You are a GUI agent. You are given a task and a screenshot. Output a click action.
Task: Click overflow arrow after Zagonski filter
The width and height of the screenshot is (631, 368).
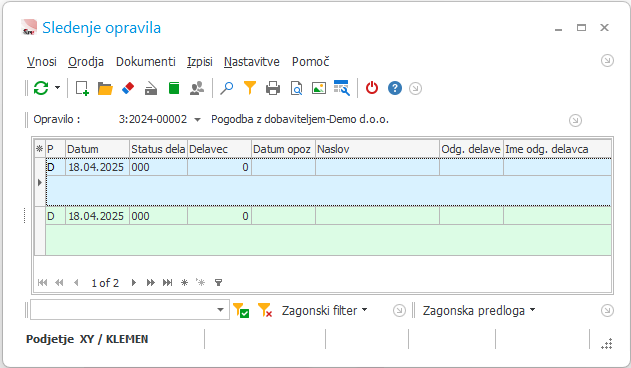399,310
